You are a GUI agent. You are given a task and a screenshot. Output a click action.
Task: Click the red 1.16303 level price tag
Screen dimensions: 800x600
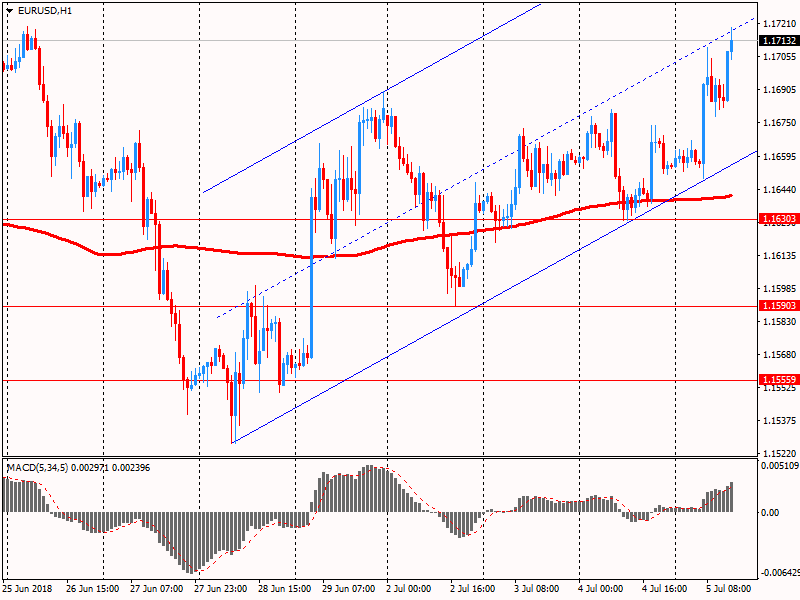[x=779, y=219]
